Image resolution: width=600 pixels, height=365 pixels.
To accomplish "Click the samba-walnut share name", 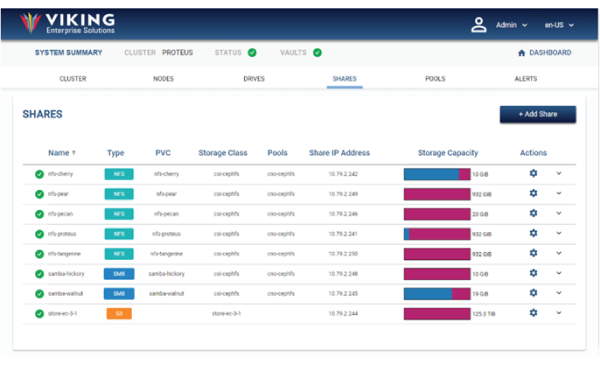I will [x=65, y=293].
